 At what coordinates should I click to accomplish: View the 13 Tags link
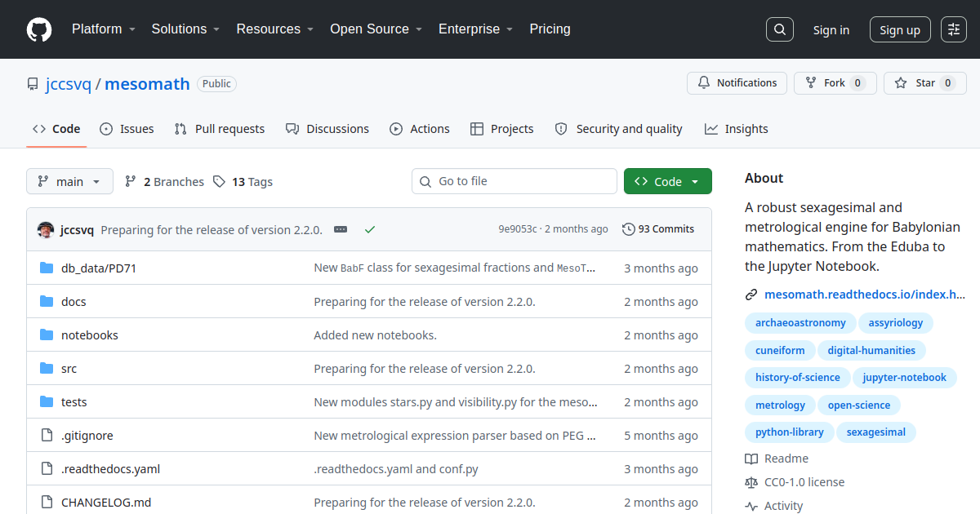(243, 181)
